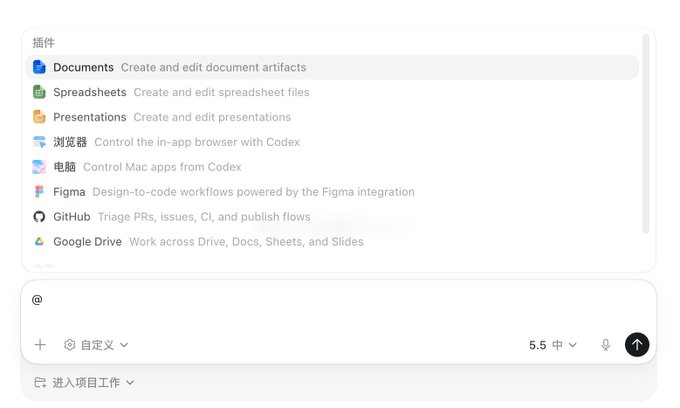Open the 自定义 dropdown
The height and width of the screenshot is (408, 680).
pyautogui.click(x=96, y=345)
